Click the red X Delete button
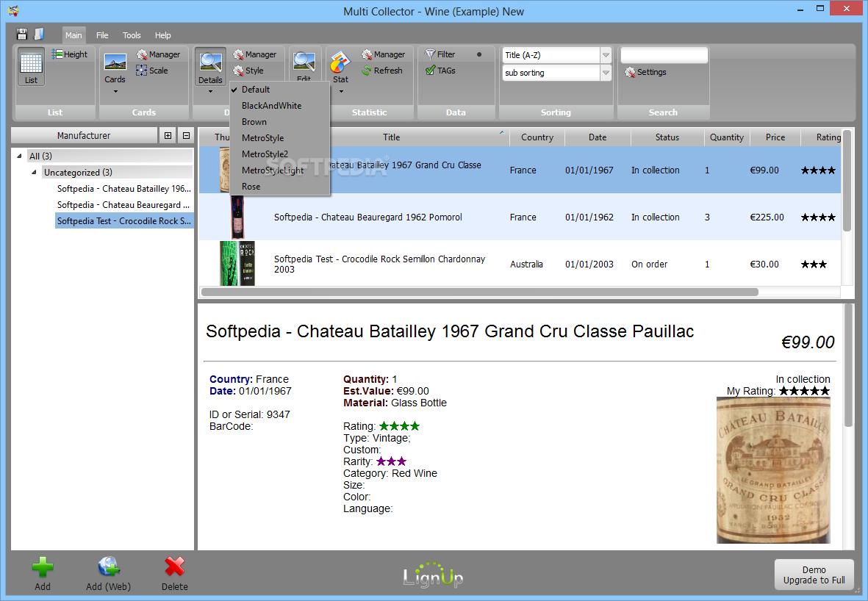Image resolution: width=868 pixels, height=601 pixels. tap(174, 574)
